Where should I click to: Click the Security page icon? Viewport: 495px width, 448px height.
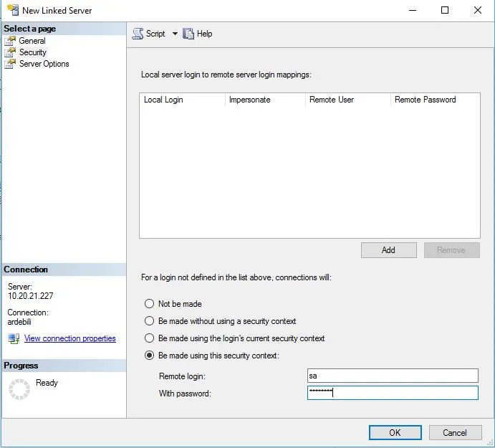(x=10, y=52)
